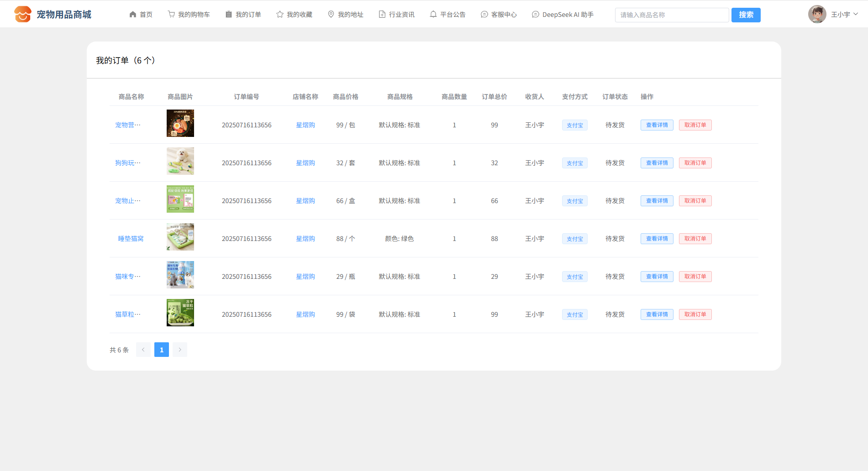868x471 pixels.
Task: Go to next page of orders
Action: (x=180, y=350)
